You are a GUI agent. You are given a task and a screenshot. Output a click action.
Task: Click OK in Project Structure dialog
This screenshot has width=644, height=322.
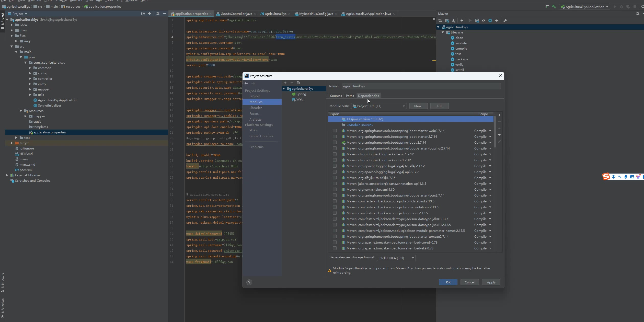(448, 282)
